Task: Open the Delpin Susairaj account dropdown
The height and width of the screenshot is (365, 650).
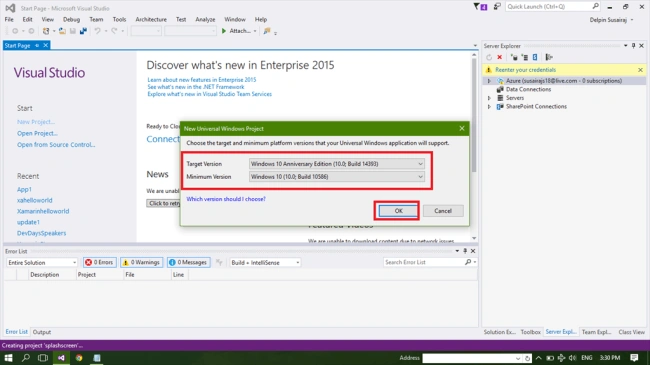Action: coord(632,20)
